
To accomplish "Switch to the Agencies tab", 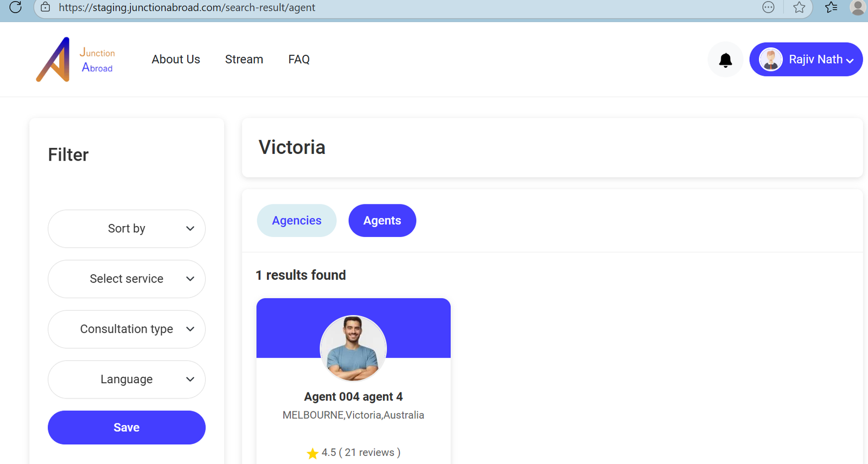I will pos(297,221).
